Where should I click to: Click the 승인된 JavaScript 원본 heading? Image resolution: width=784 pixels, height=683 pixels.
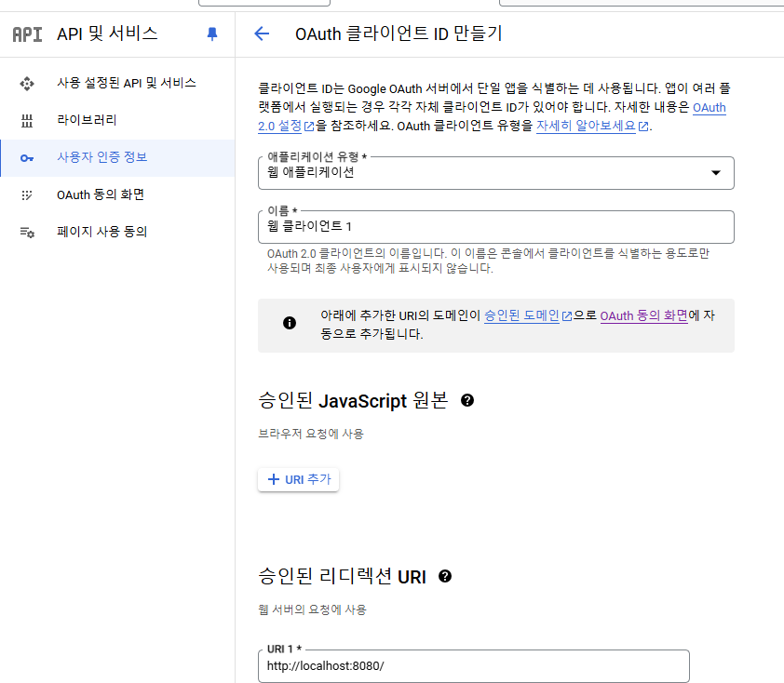353,401
